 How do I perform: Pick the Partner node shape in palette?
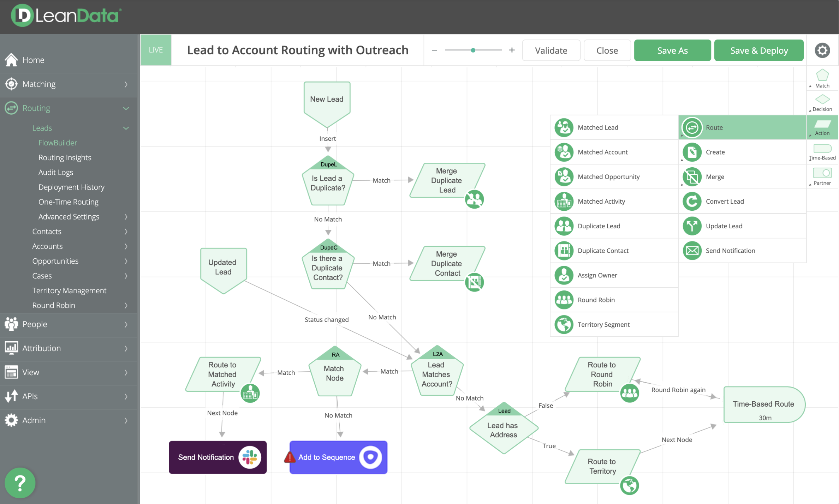[x=822, y=173]
